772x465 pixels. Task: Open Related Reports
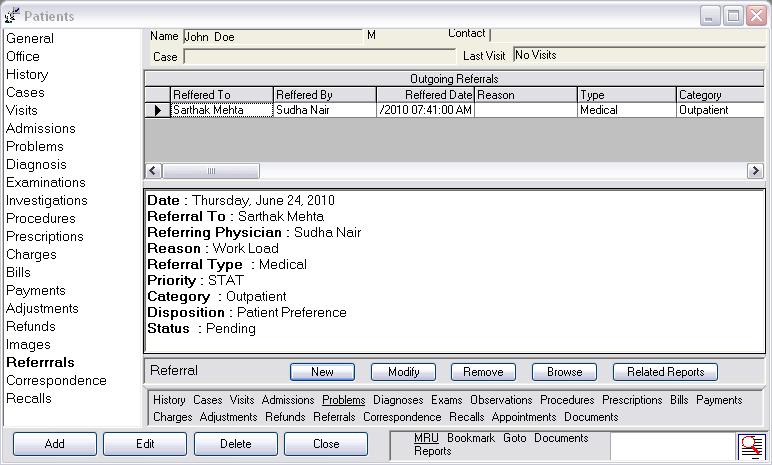pos(665,372)
